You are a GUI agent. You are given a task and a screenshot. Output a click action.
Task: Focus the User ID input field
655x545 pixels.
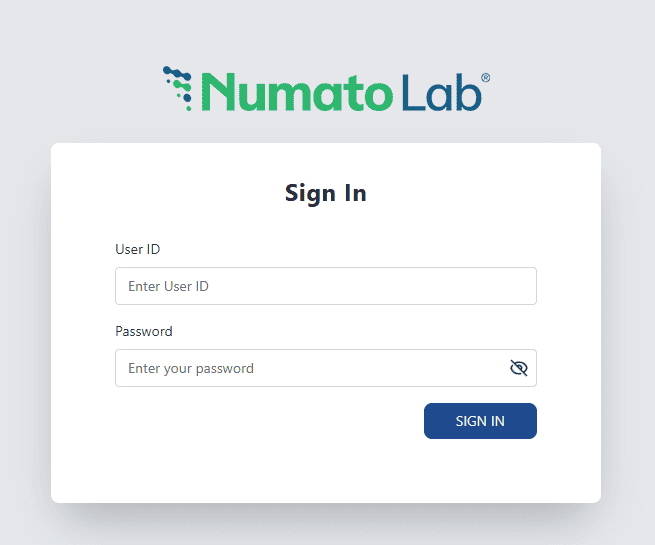[x=325, y=286]
